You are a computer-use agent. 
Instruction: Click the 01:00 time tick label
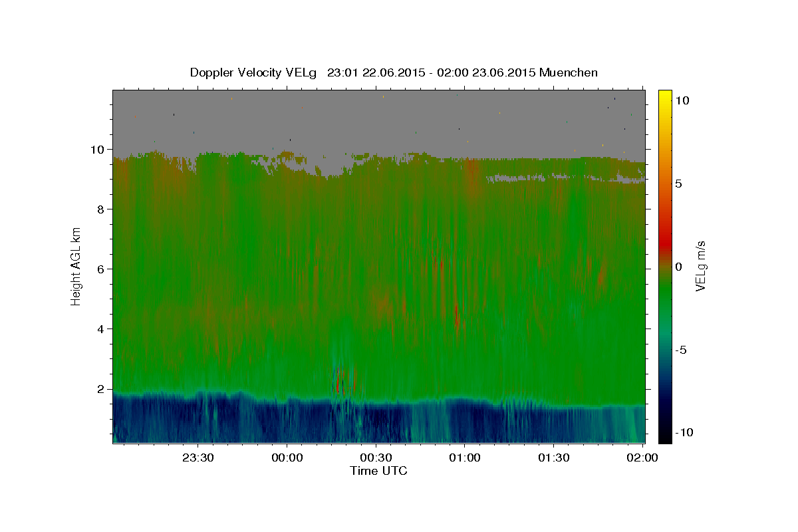[465, 458]
